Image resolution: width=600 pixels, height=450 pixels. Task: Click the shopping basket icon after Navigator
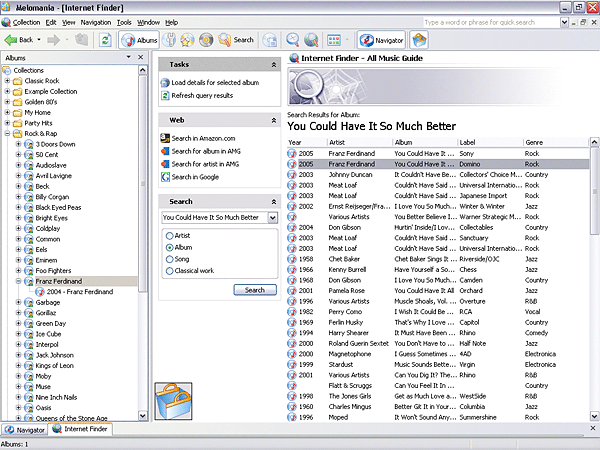click(420, 40)
